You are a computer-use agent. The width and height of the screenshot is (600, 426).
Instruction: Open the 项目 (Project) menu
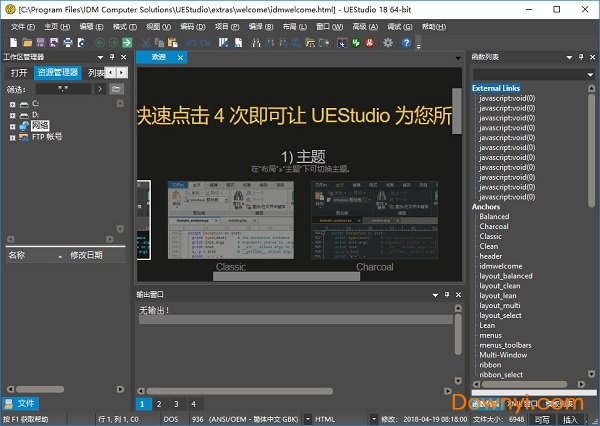click(227, 27)
